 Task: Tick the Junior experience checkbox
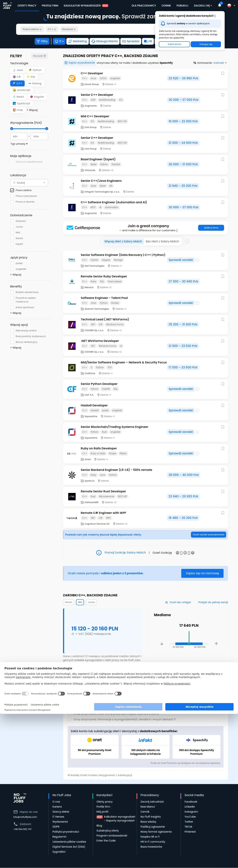pos(12,227)
